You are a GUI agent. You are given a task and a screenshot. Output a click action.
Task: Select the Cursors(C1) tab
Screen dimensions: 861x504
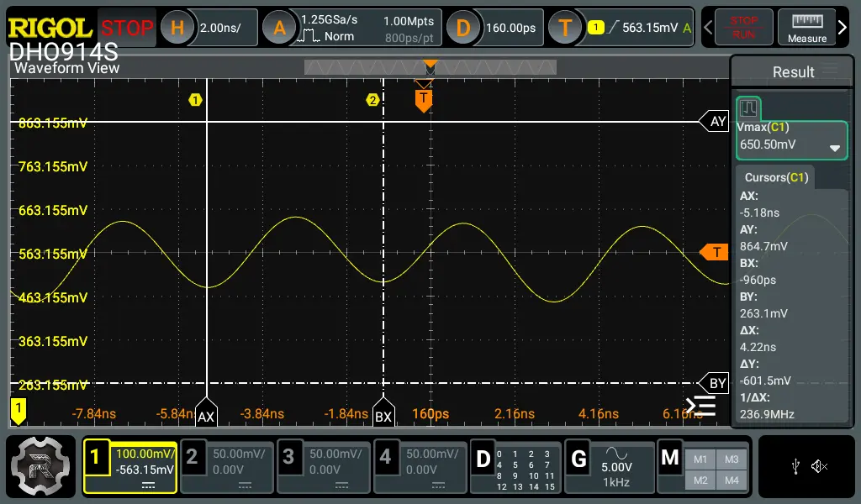776,178
